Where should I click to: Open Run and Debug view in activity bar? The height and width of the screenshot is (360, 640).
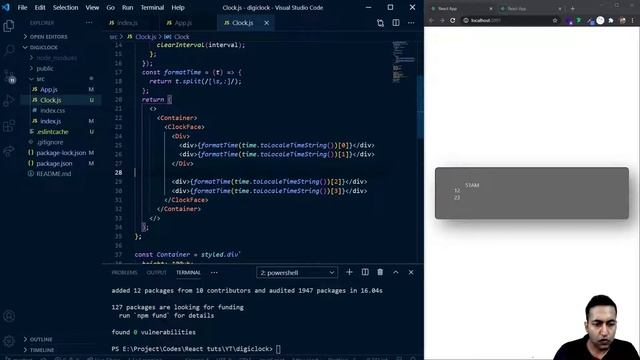tap(9, 101)
